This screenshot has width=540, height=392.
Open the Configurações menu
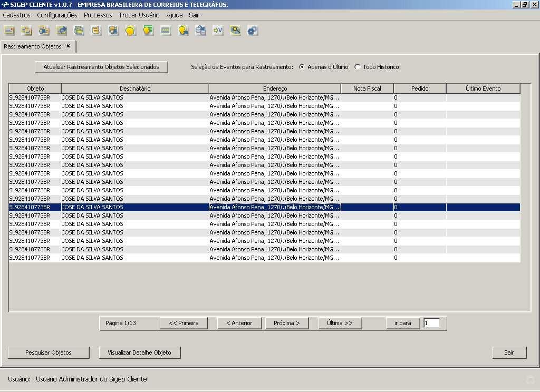click(x=56, y=15)
